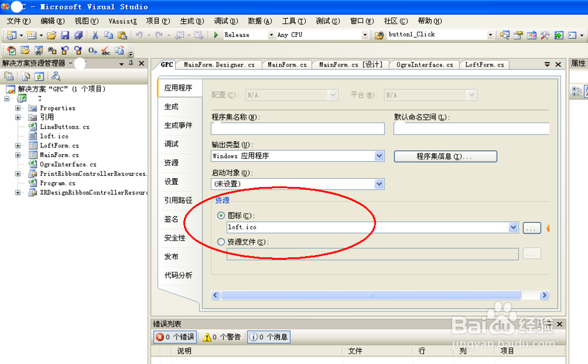Toggle the 0 个警告 warnings filter

coord(222,336)
